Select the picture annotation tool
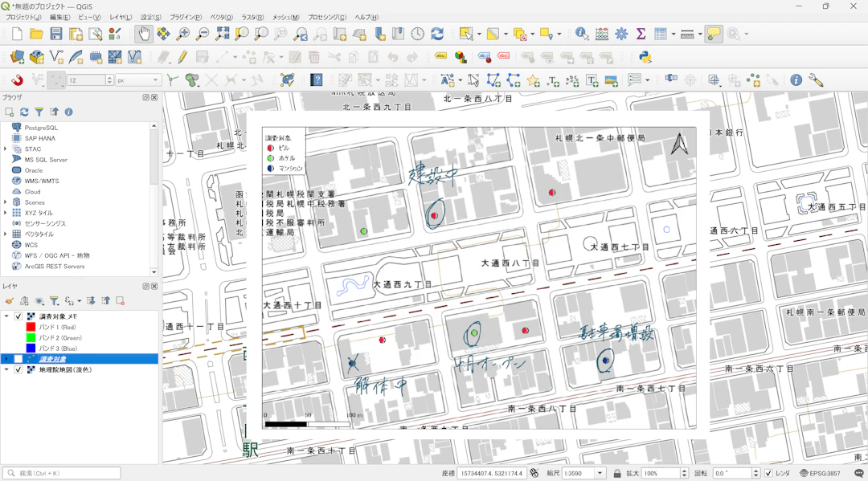Screen dimensions: 868x481 [611, 80]
